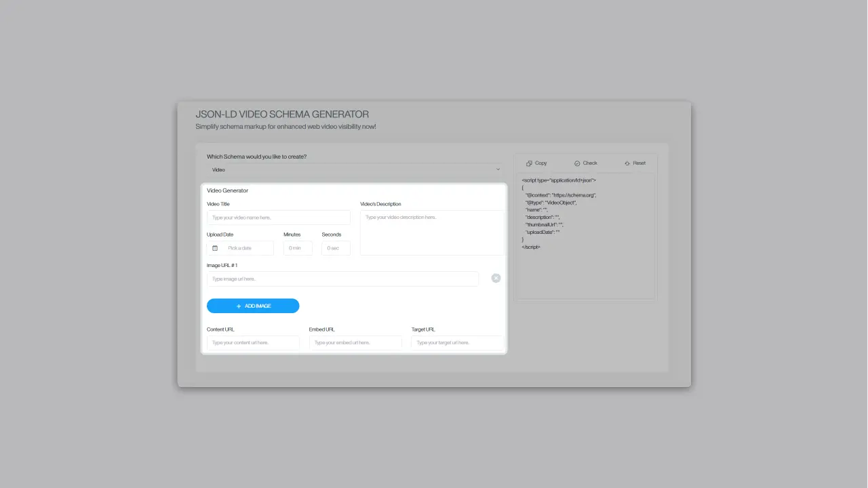Click the ADD IMAGE button
The height and width of the screenshot is (488, 868).
(x=253, y=306)
